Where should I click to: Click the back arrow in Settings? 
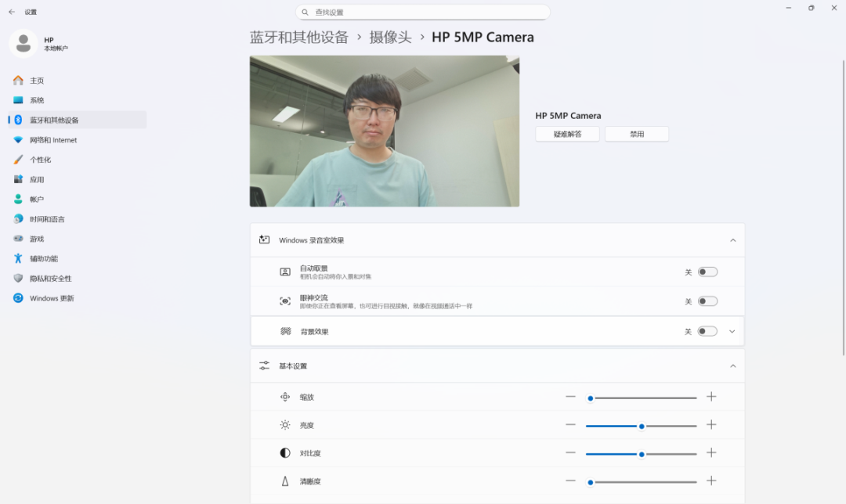[12, 12]
